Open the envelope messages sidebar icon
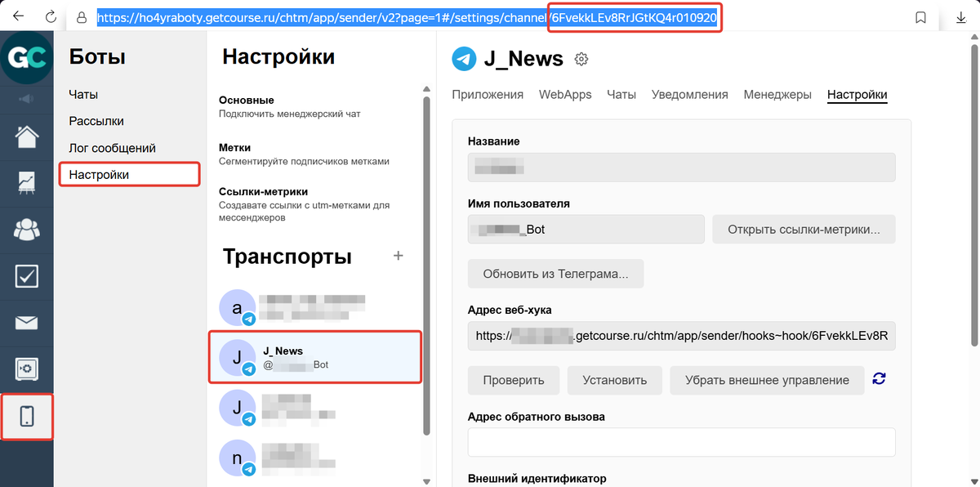The image size is (980, 487). [26, 323]
